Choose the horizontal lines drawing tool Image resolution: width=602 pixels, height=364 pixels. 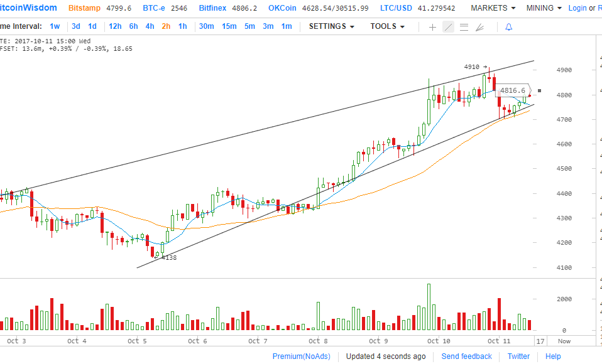tap(464, 27)
